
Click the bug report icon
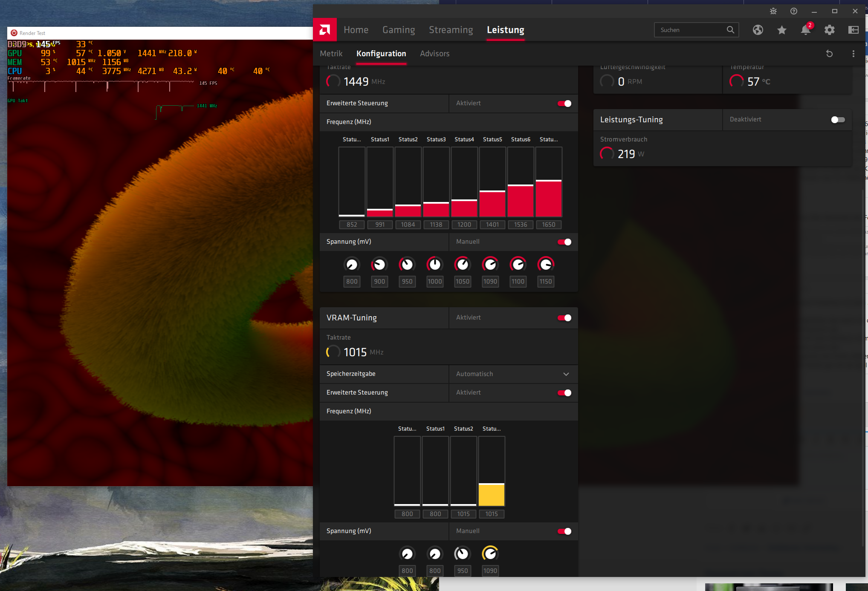point(773,12)
